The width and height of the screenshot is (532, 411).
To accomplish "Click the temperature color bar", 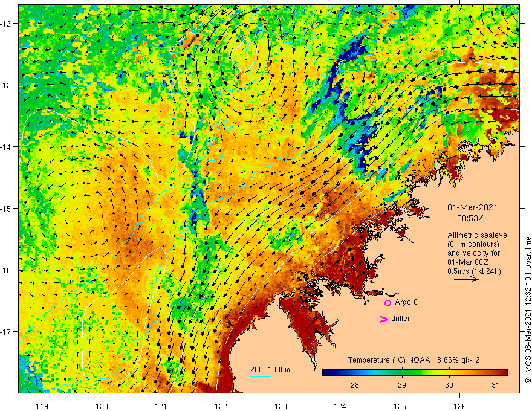I will point(415,373).
